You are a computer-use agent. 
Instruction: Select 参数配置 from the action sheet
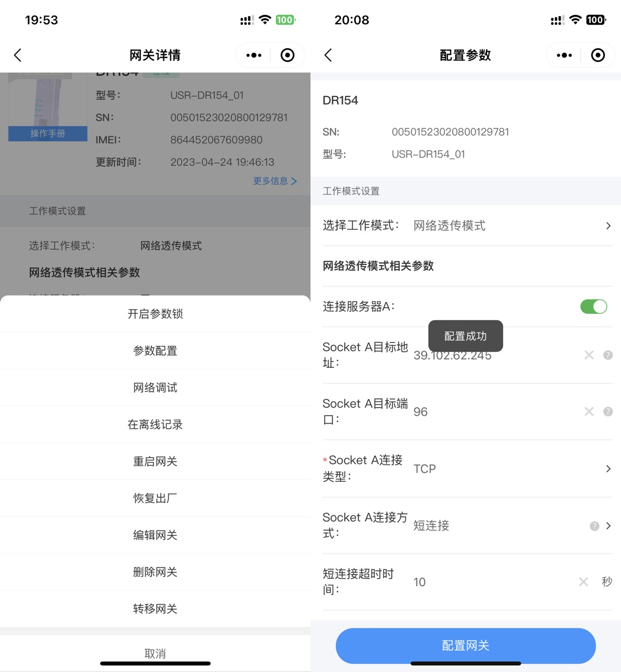pos(155,351)
